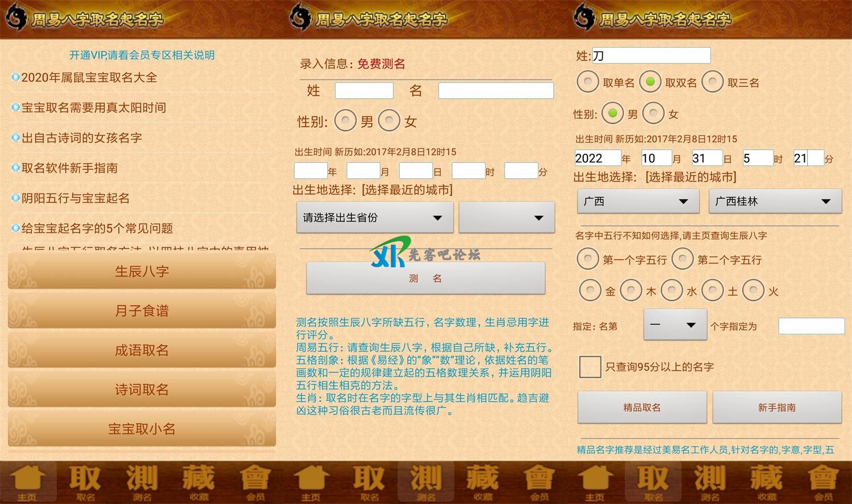Image resolution: width=852 pixels, height=504 pixels.
Task: Click the 姓 input field containing 刀
Action: (651, 56)
